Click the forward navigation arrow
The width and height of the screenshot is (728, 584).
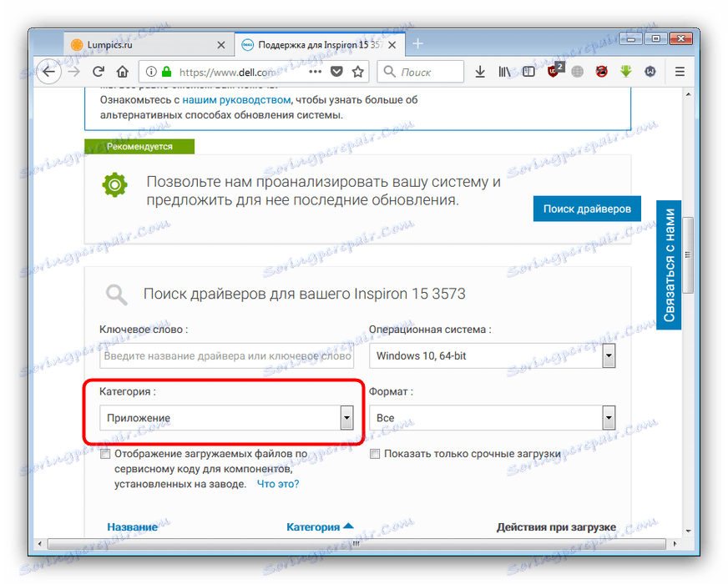(73, 72)
